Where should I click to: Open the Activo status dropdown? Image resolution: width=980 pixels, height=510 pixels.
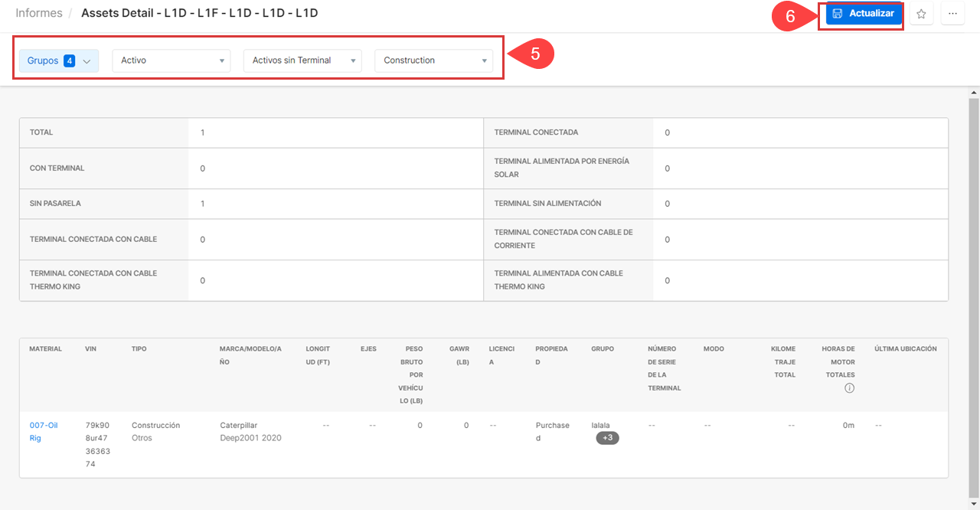point(171,60)
